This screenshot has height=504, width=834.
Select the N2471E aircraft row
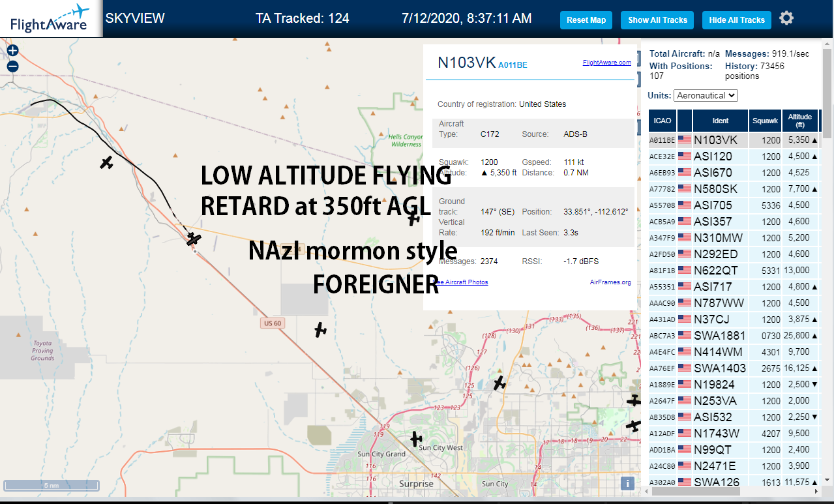coord(734,466)
